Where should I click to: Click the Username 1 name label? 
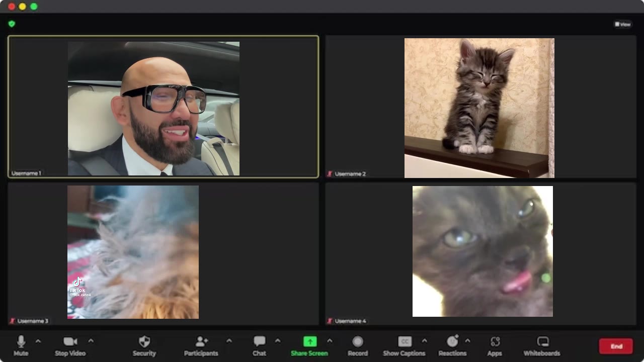click(x=26, y=173)
